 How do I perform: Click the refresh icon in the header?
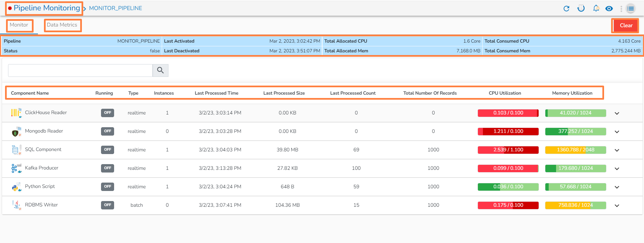(566, 8)
